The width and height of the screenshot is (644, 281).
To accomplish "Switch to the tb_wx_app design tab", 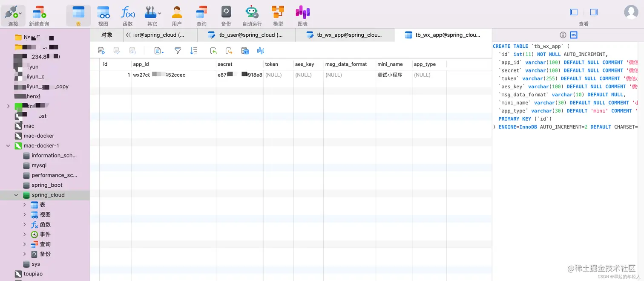I will (345, 35).
